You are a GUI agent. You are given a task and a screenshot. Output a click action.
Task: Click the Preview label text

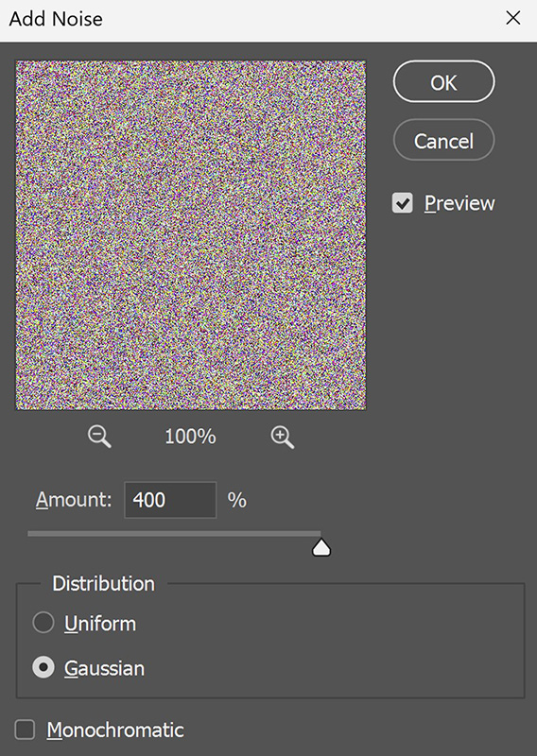(x=459, y=203)
